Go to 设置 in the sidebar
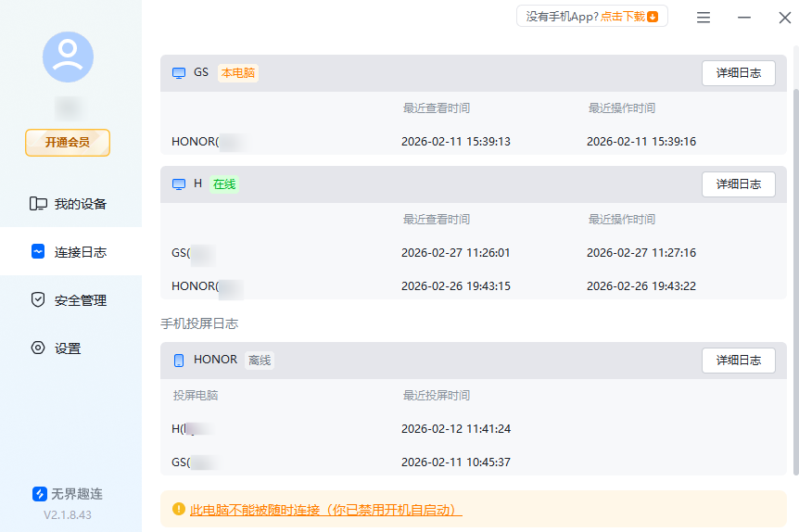799x532 pixels. [70, 348]
